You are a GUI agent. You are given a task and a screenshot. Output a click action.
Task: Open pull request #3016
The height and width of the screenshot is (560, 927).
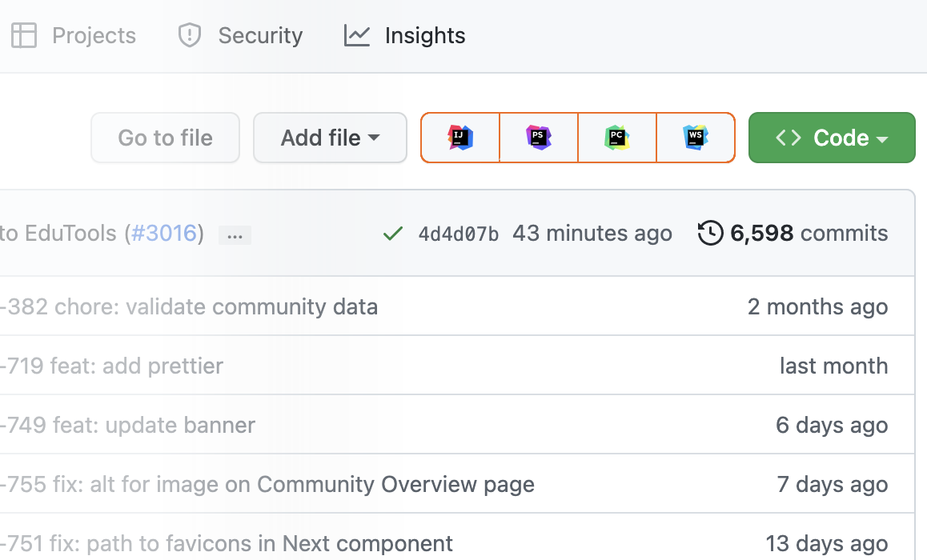coord(163,233)
